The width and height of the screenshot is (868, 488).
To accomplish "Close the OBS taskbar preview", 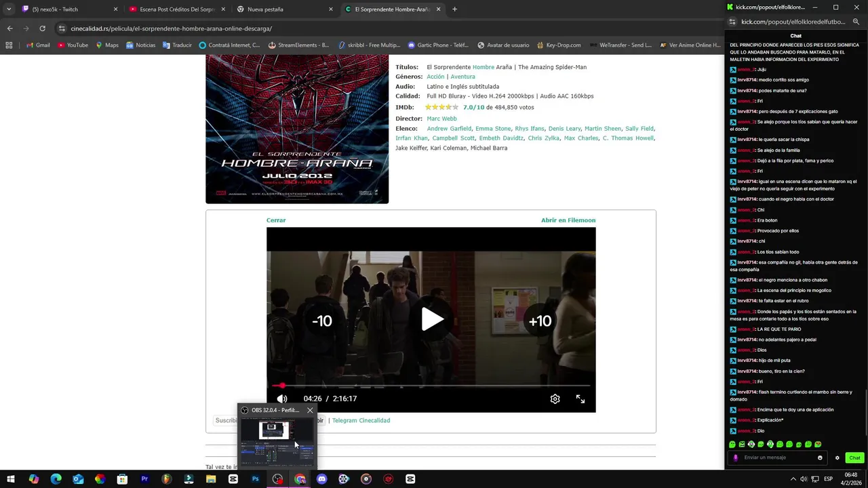I will pos(310,410).
